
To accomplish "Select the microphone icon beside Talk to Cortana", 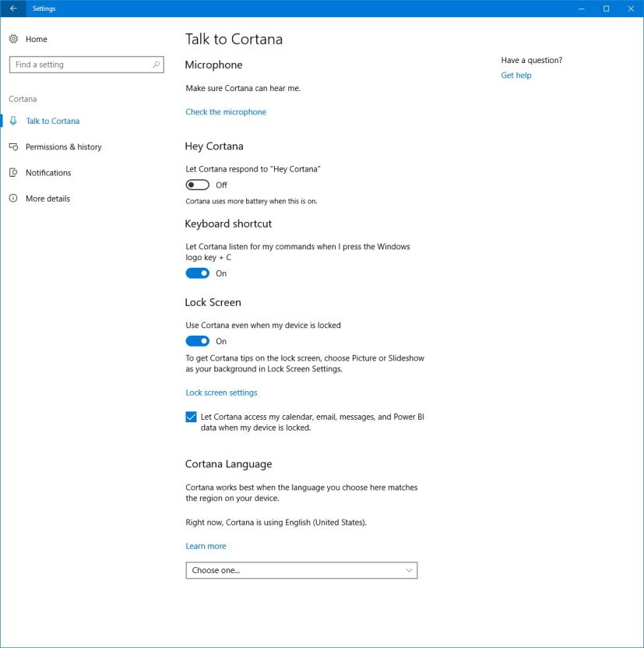I will click(x=13, y=121).
